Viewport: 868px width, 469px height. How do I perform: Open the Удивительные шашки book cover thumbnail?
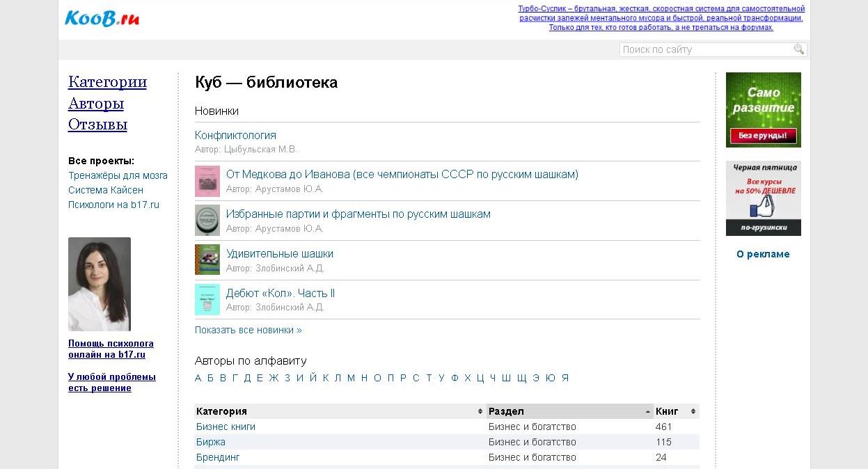pos(207,260)
